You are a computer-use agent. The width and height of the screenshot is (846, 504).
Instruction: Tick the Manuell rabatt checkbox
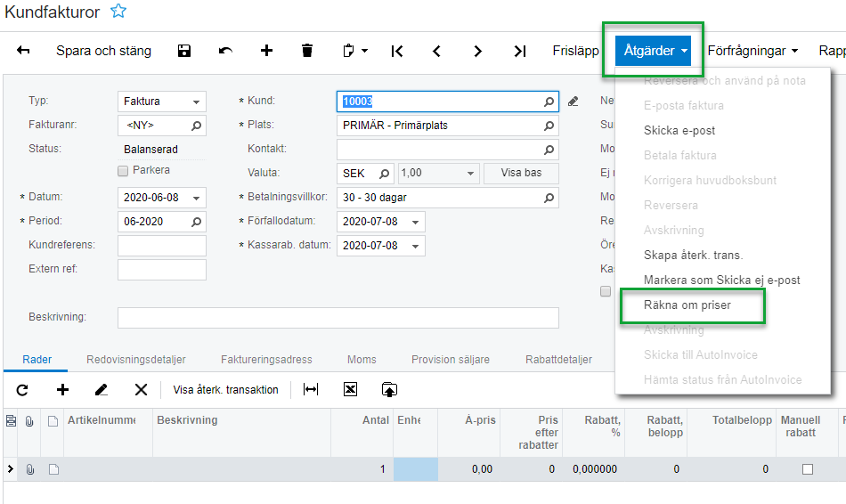coord(808,469)
